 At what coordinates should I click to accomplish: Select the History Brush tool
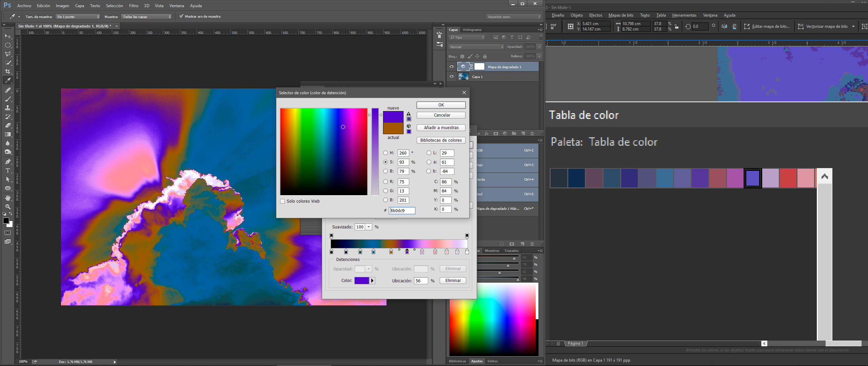click(x=7, y=117)
